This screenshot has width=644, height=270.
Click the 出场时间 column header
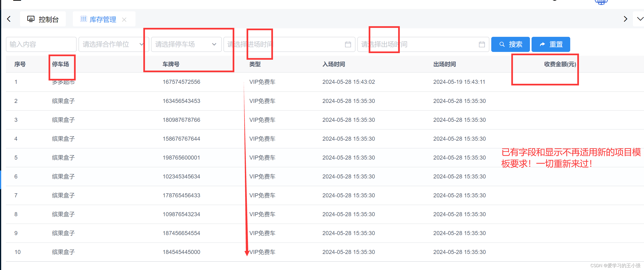coord(445,64)
